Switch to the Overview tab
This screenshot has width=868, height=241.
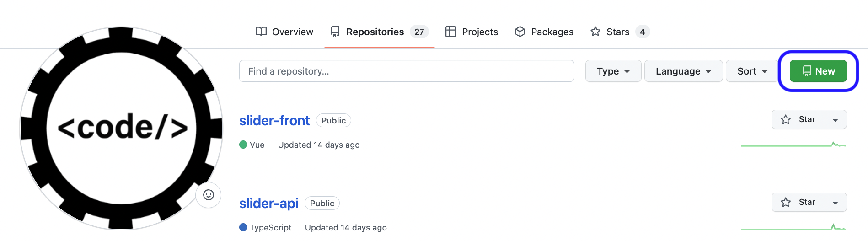[284, 32]
